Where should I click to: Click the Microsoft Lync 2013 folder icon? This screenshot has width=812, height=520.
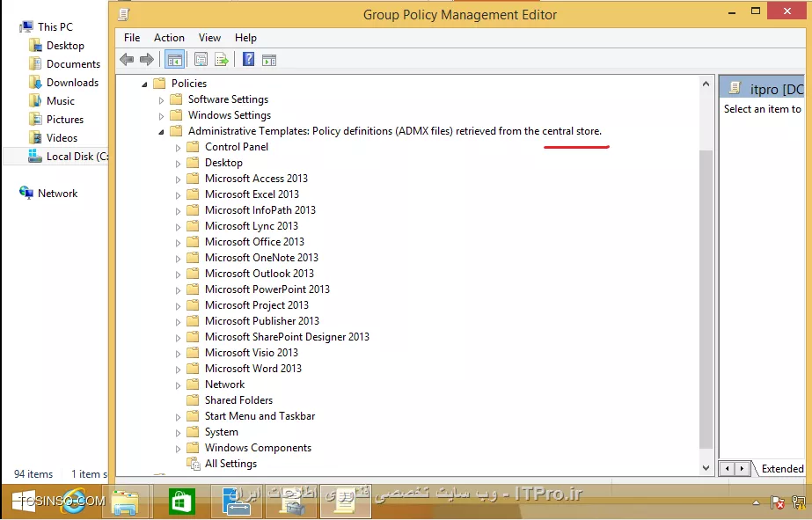pos(193,226)
